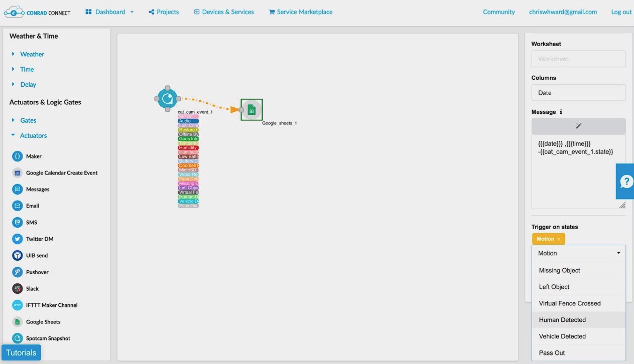The height and width of the screenshot is (364, 634).
Task: Click inside the Message text area
Action: (x=578, y=171)
